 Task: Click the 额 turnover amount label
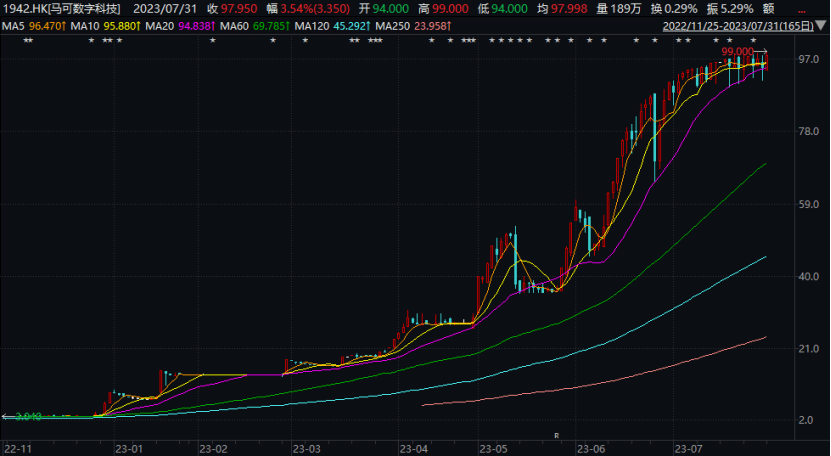(768, 8)
